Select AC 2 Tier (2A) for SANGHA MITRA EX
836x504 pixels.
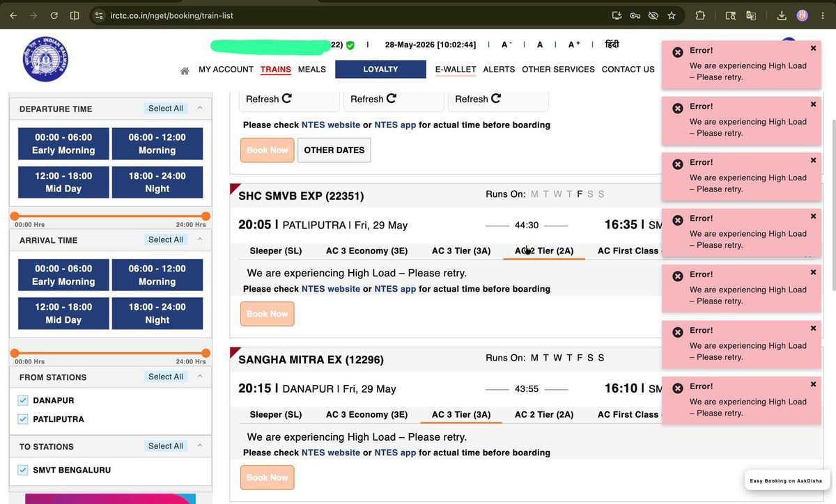[x=544, y=414]
